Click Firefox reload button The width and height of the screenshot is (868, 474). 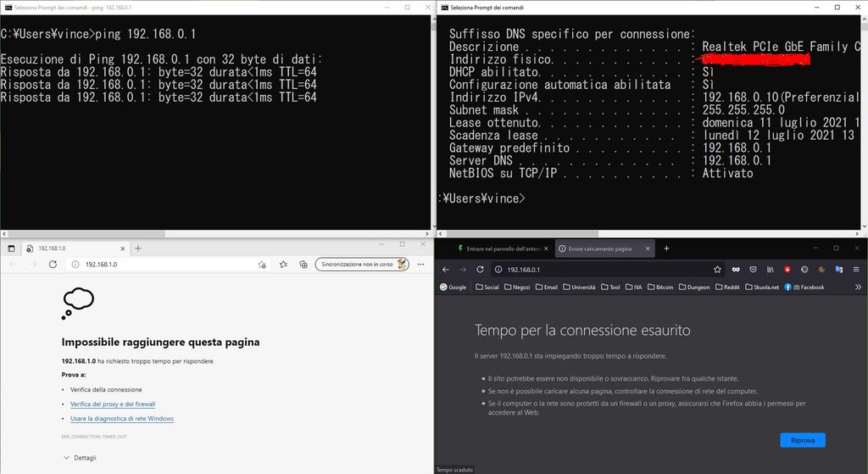coord(481,270)
